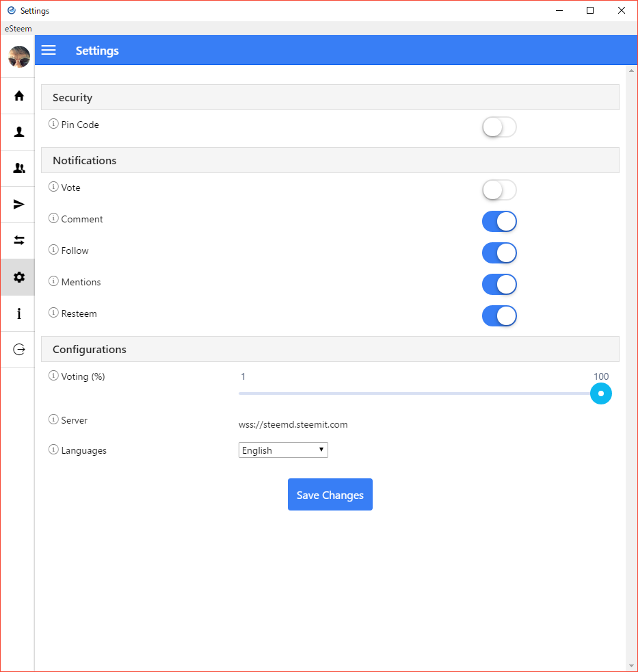Screen dimensions: 638x672
Task: Click the scrollbar down arrow
Action: (x=631, y=666)
